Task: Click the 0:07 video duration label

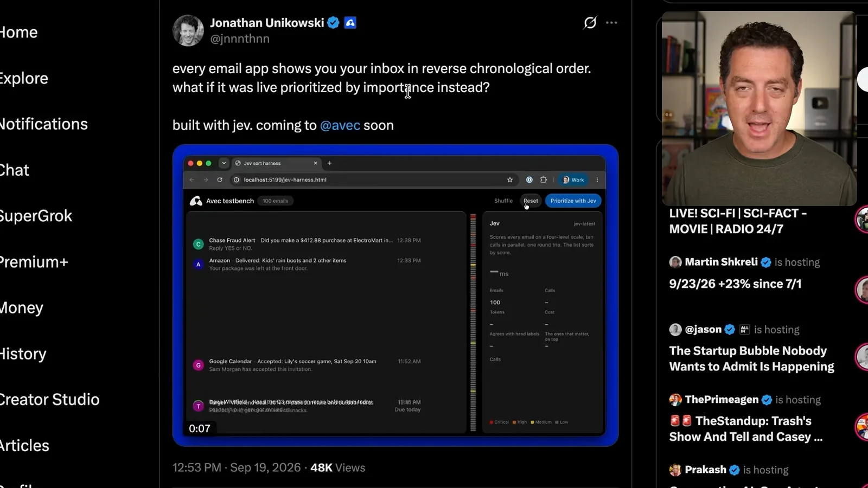Action: coord(200,428)
